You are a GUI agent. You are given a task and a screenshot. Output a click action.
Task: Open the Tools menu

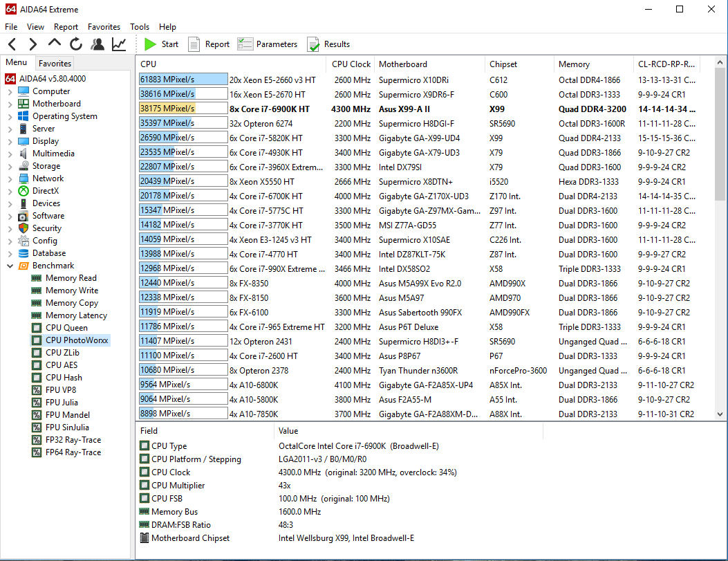coord(139,26)
